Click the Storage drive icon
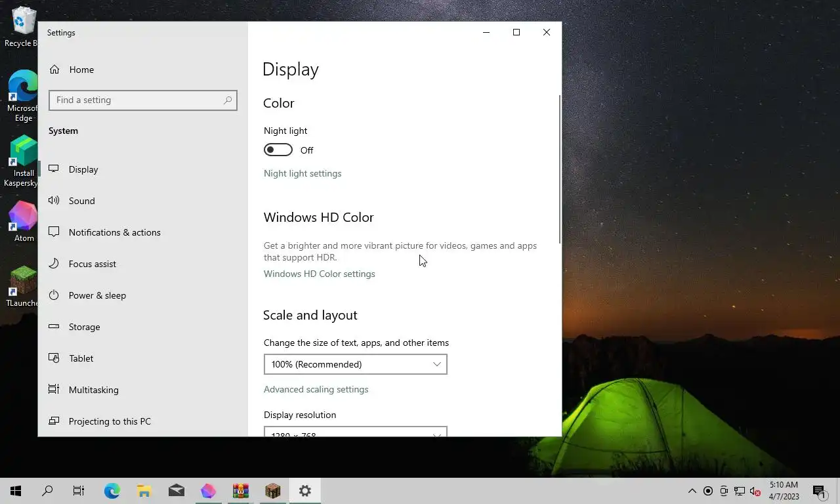 point(54,327)
